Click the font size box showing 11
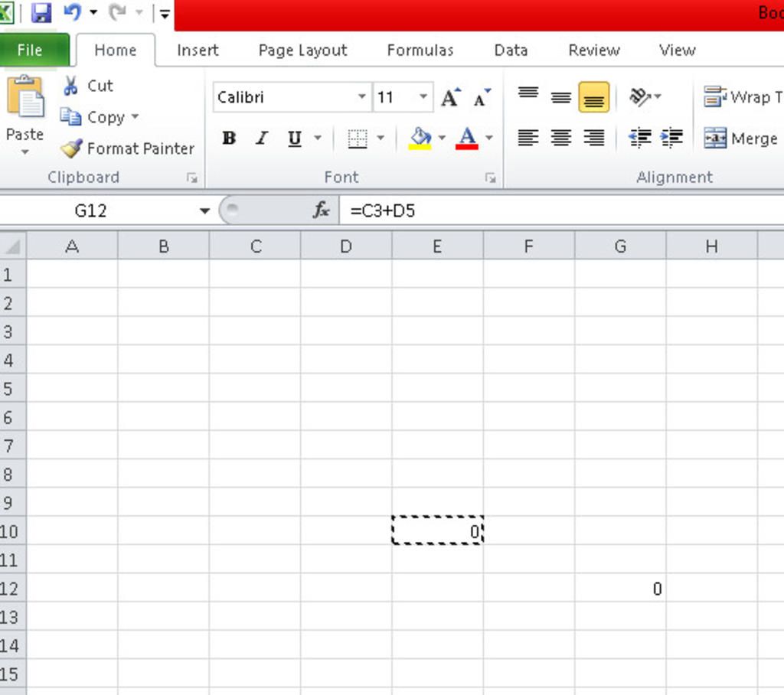This screenshot has width=784, height=695. pyautogui.click(x=395, y=97)
